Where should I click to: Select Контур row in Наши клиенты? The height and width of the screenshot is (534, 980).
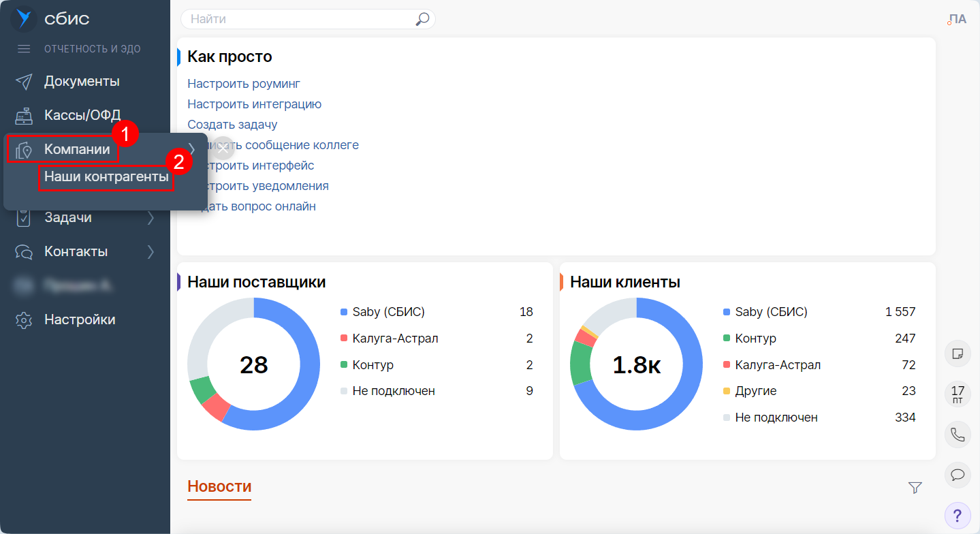click(x=819, y=339)
